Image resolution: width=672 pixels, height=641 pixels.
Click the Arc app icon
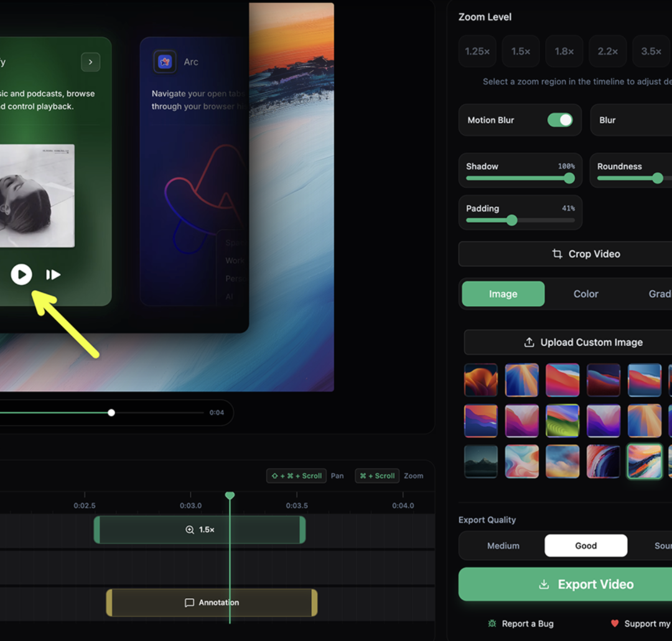point(165,62)
